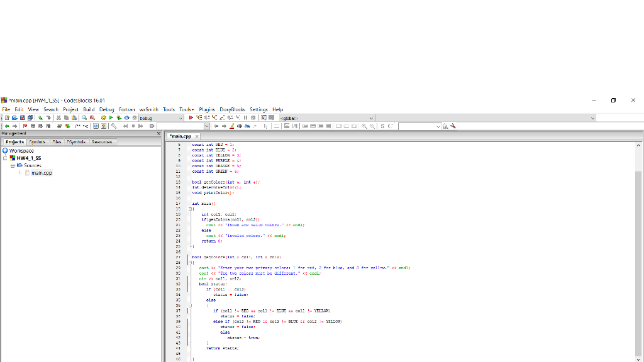The width and height of the screenshot is (644, 362).
Task: Run the program with the green Run arrow
Action: coord(110,118)
